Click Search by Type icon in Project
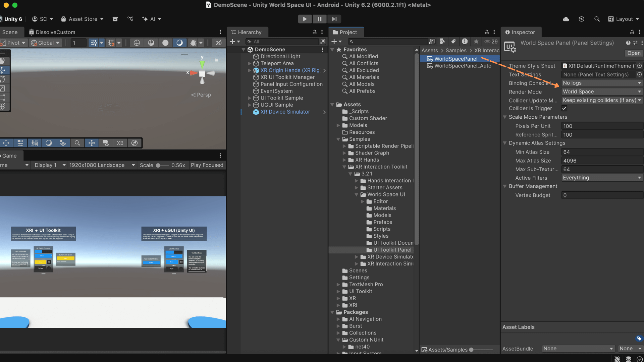The image size is (644, 362). pos(442,41)
